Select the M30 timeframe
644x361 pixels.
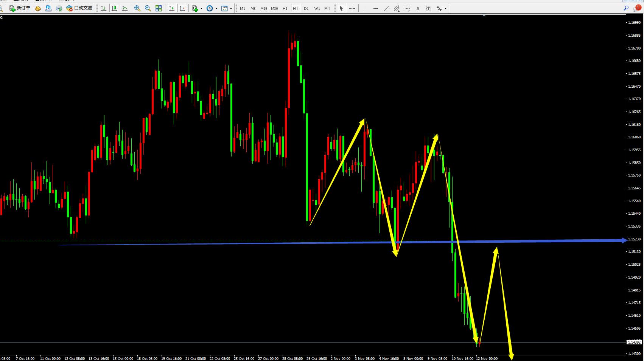pyautogui.click(x=274, y=8)
